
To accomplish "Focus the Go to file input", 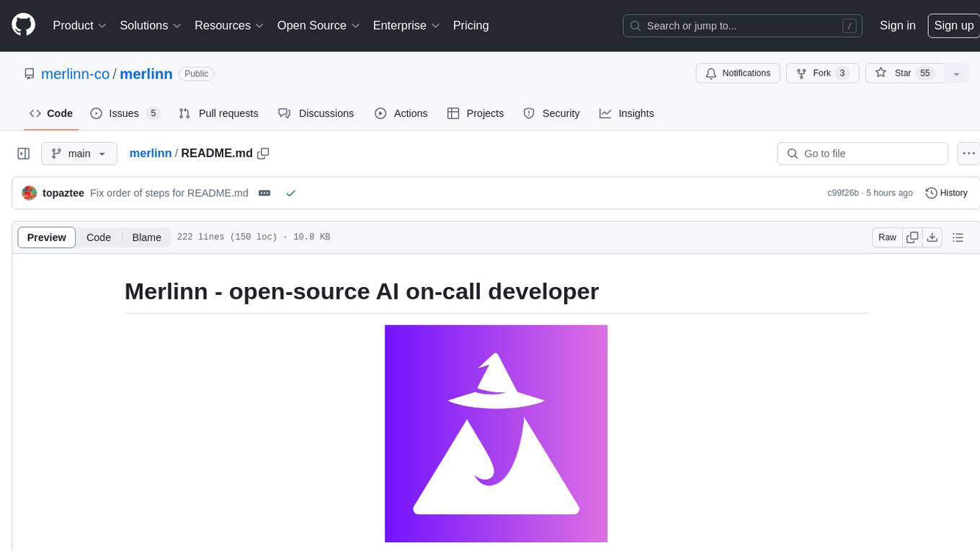I will 863,154.
